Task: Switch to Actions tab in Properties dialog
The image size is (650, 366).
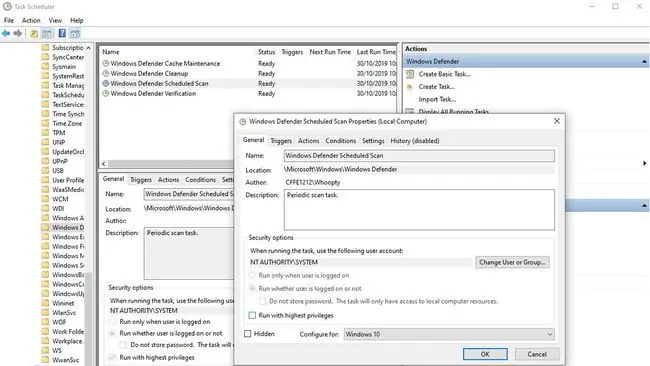Action: (x=308, y=141)
